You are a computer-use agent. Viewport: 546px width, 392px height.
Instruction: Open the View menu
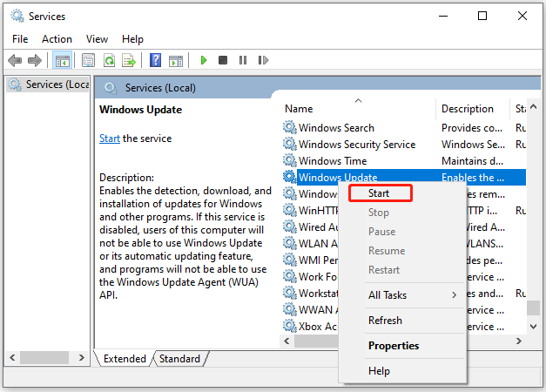[x=97, y=39]
